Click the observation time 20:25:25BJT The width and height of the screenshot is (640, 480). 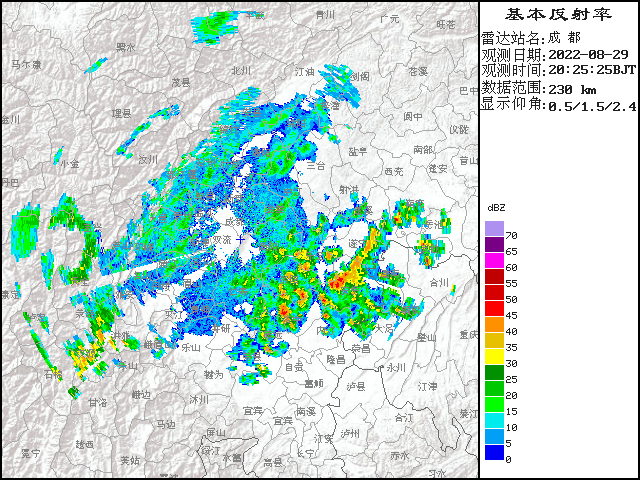tap(591, 71)
